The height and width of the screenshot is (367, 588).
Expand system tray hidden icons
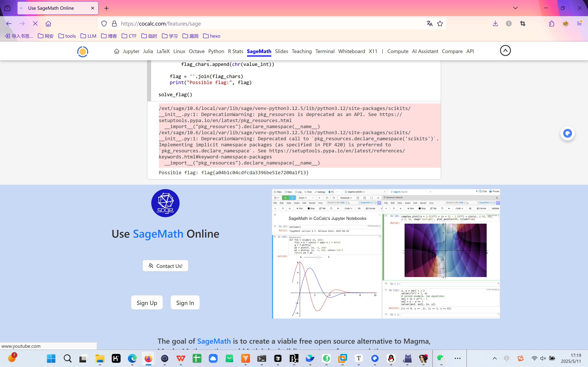495,358
